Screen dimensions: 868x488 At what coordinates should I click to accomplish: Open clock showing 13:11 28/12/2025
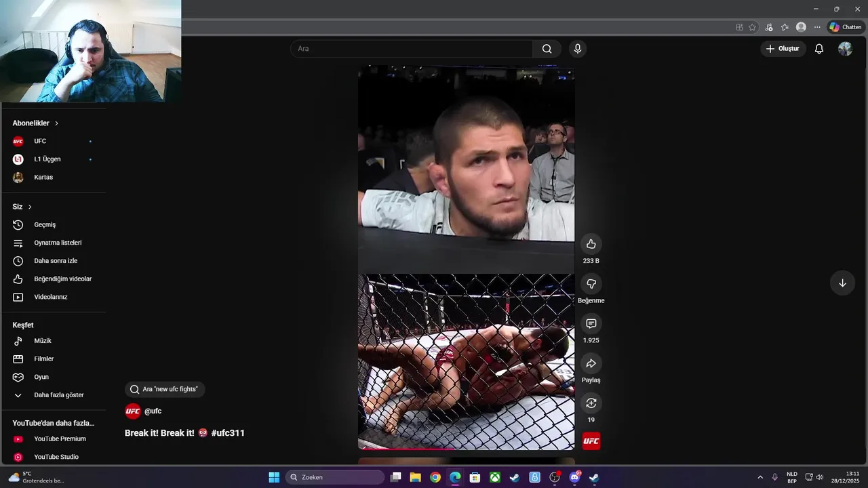pyautogui.click(x=845, y=477)
